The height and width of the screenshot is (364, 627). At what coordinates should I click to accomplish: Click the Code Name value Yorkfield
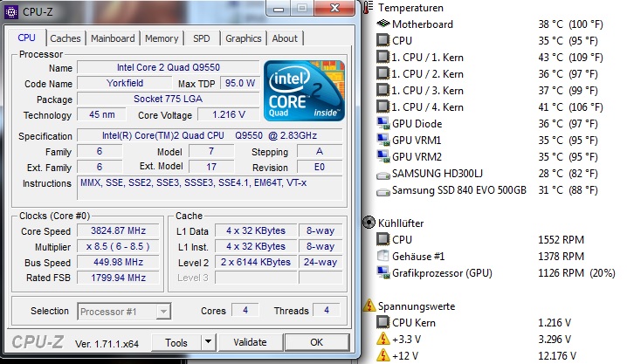pos(125,83)
